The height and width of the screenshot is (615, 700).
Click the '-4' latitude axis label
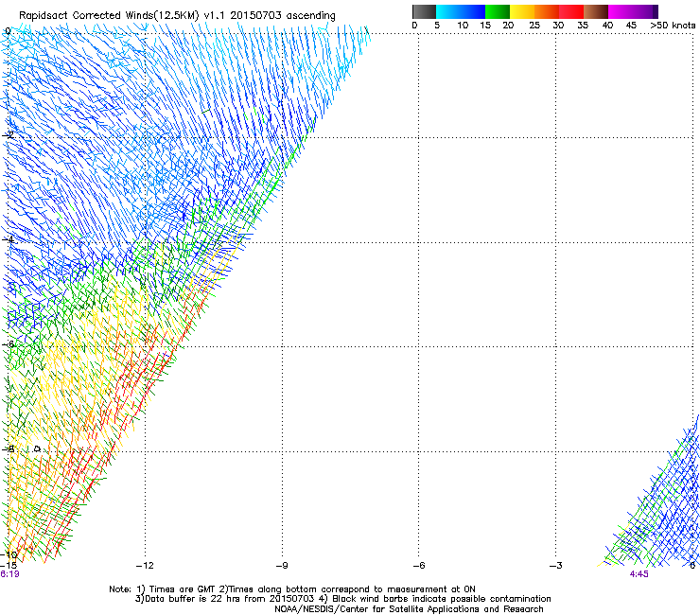pos(9,239)
